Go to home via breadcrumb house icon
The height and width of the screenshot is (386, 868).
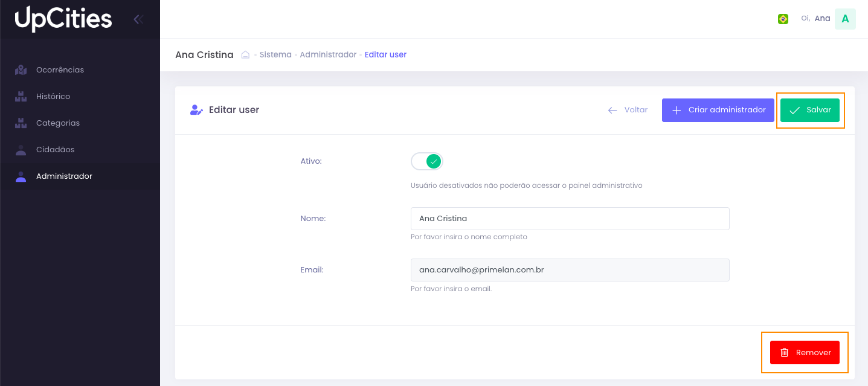tap(245, 54)
